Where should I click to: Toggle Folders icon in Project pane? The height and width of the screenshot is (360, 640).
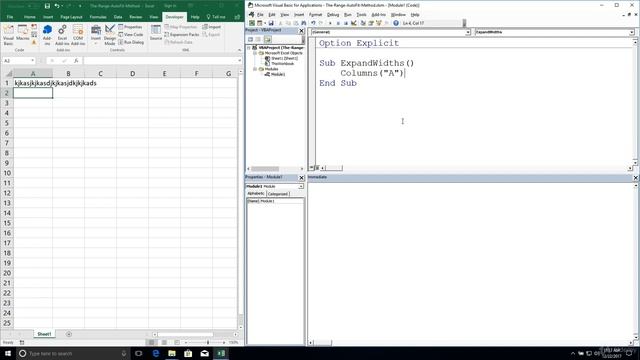pyautogui.click(x=268, y=40)
